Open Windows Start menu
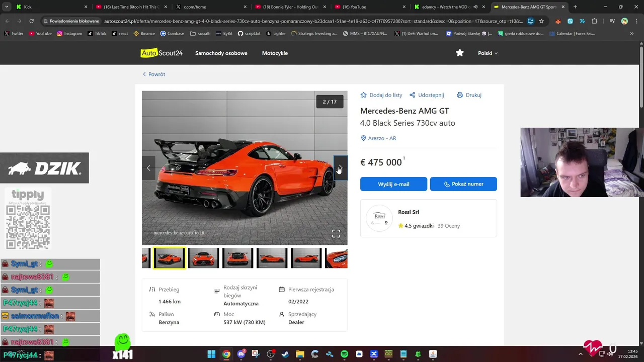644x362 pixels. (x=211, y=354)
